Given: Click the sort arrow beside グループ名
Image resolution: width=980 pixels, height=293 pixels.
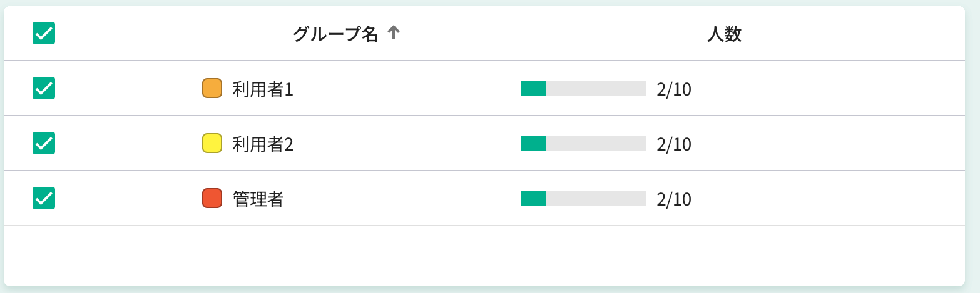Looking at the screenshot, I should tap(393, 34).
